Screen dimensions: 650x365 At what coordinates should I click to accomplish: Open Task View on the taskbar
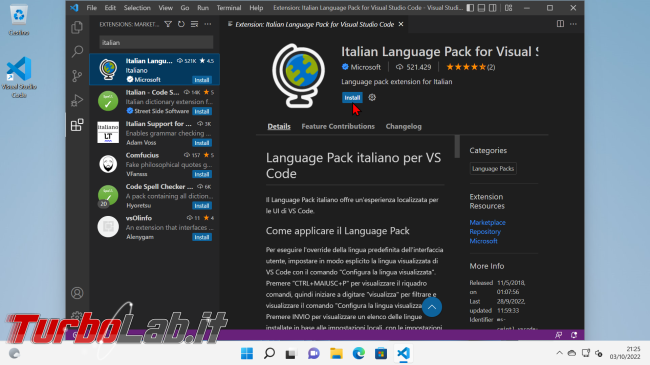(291, 353)
